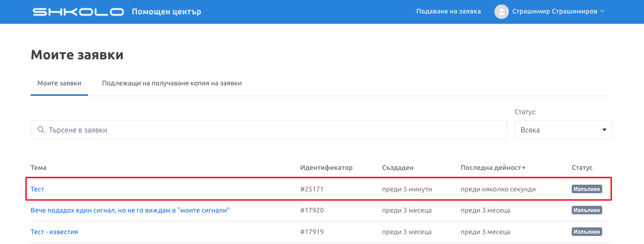Click the Тема column header
The image size is (644, 244).
click(x=39, y=168)
